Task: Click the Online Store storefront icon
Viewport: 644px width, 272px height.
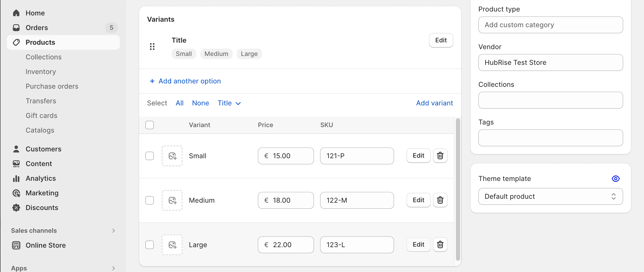Action: pyautogui.click(x=16, y=245)
